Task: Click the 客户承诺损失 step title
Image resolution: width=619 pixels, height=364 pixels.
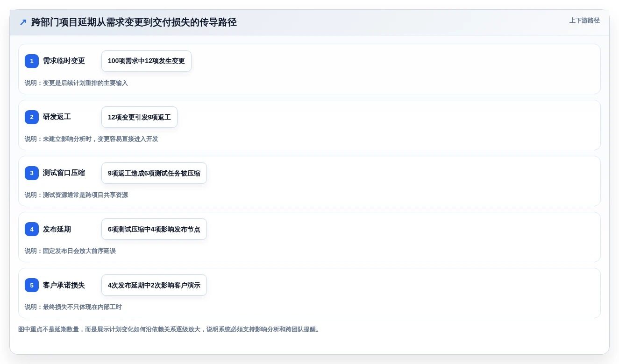Action: point(64,285)
